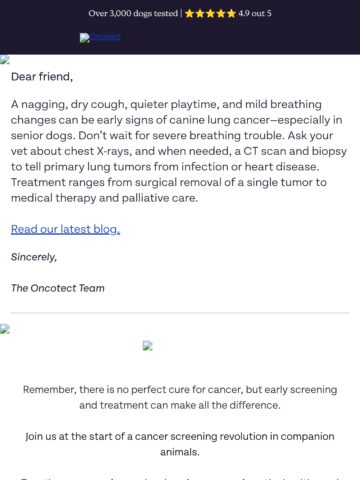Click the "Remember, there is no perfect cure" paragraph
Viewport: 360px width, 480px height.
180,397
